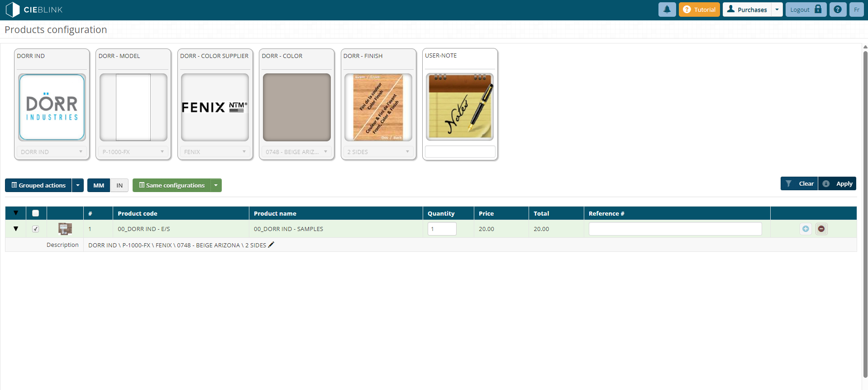Screen dimensions: 868x390
Task: Remove row 1 with the minus icon
Action: [x=821, y=229]
